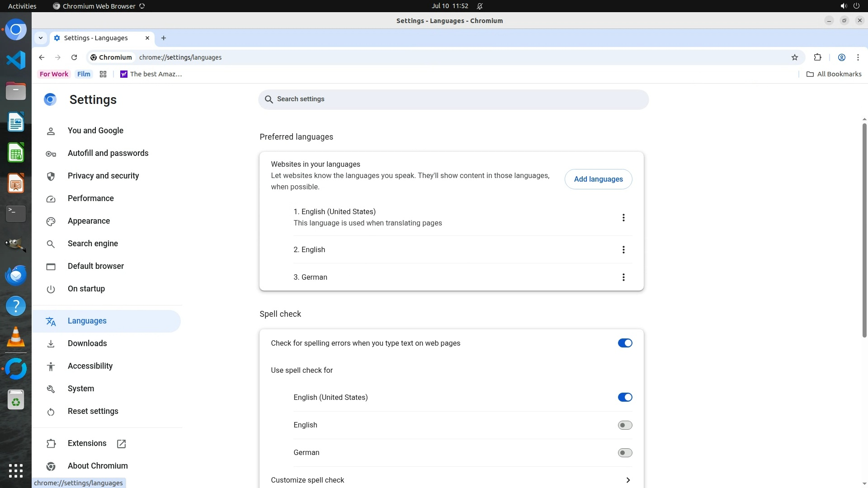Click the profile avatar icon
This screenshot has height=488, width=868.
pos(841,57)
